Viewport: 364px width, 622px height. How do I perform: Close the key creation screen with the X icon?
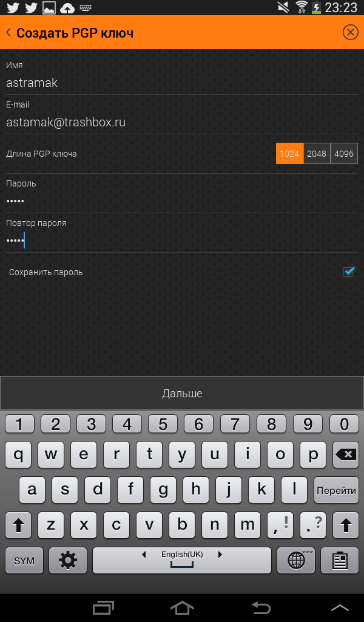point(350,32)
